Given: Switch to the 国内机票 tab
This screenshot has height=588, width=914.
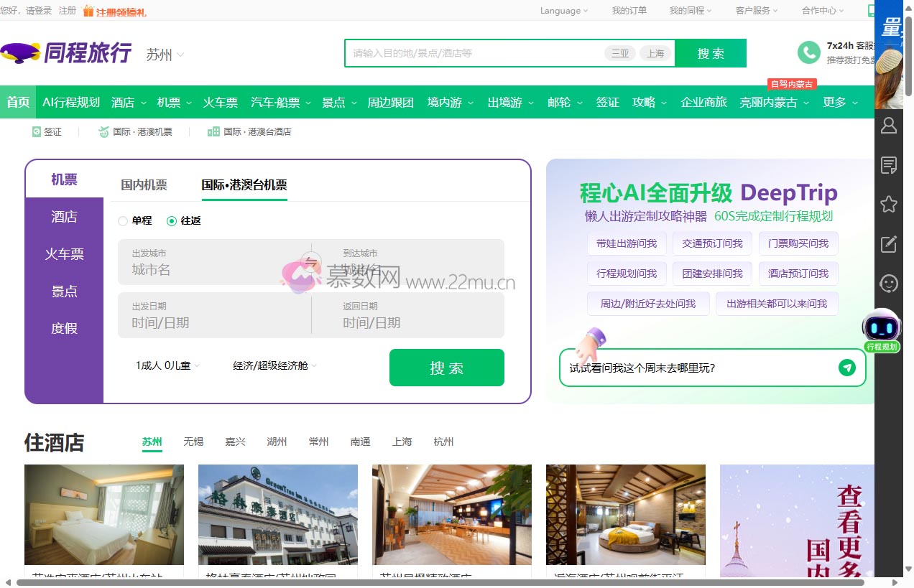Looking at the screenshot, I should (144, 185).
